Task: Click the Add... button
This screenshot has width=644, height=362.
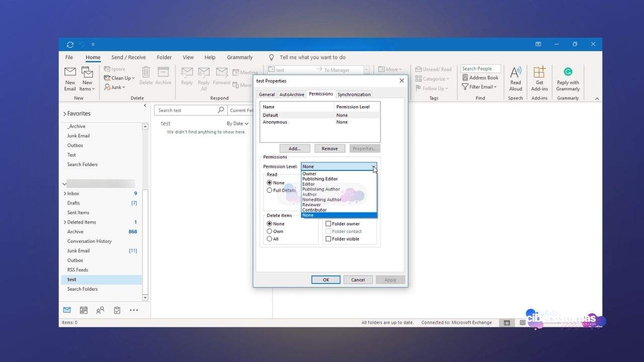Action: pyautogui.click(x=295, y=149)
